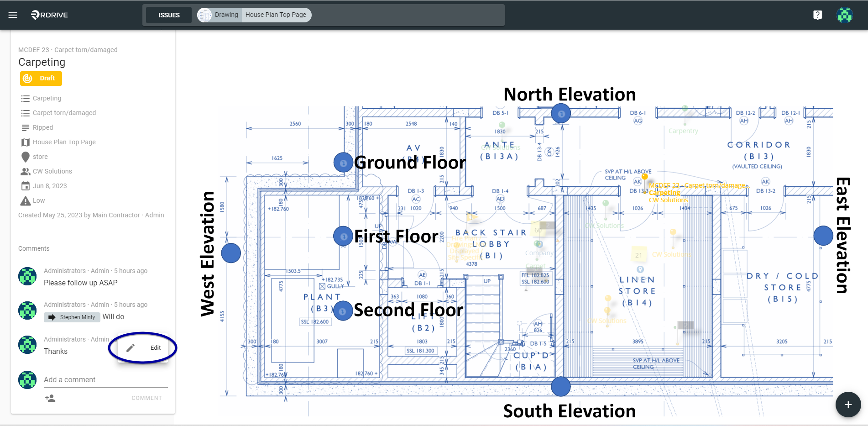868x426 pixels.
Task: Select the North Elevation blue marker
Action: tap(561, 114)
